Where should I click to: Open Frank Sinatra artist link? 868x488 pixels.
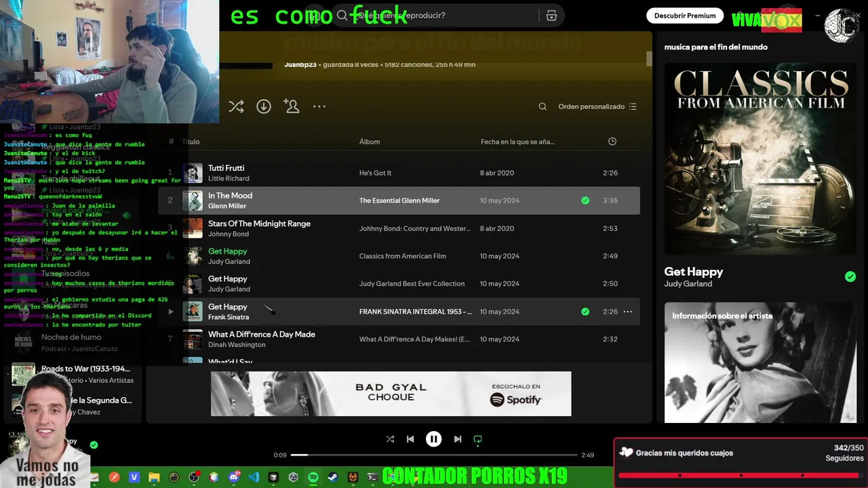point(229,317)
